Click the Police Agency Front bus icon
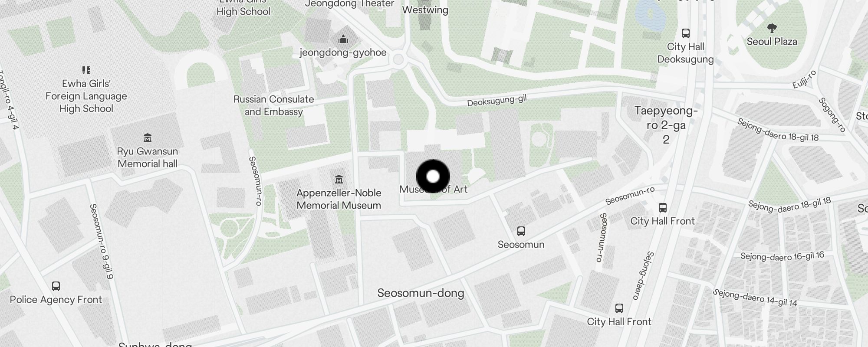The height and width of the screenshot is (347, 868). pos(56,286)
